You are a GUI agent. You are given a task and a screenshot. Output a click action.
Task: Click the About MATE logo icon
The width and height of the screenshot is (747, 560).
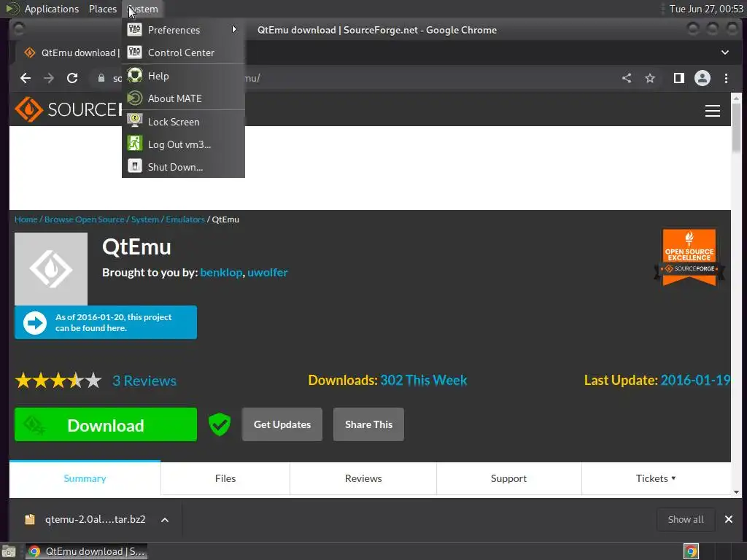tap(135, 98)
